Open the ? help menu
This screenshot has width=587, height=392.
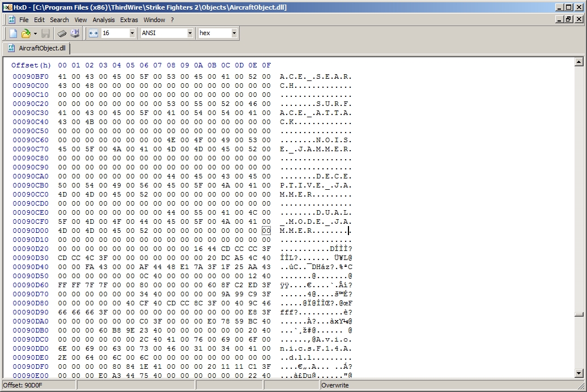tap(172, 20)
